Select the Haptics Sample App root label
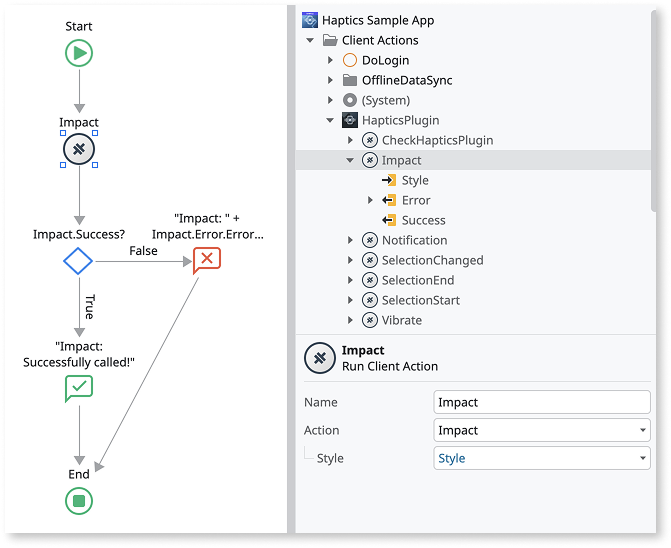The width and height of the screenshot is (671, 548). point(378,20)
